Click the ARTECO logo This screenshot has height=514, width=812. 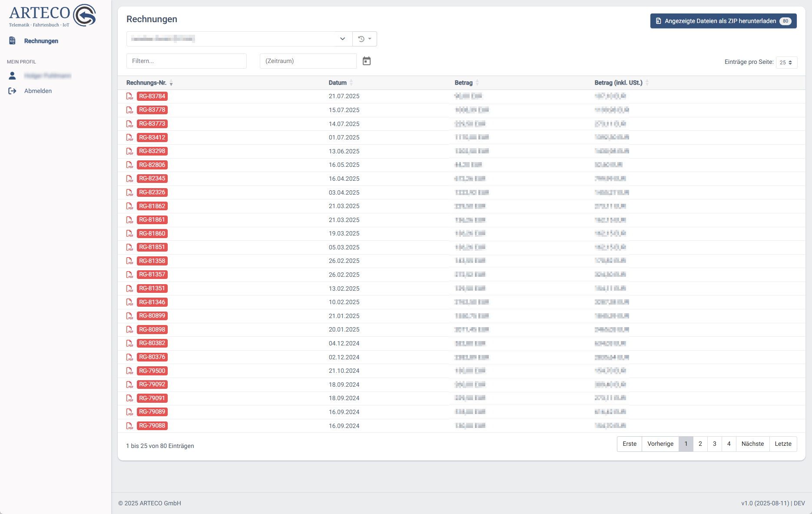(52, 16)
